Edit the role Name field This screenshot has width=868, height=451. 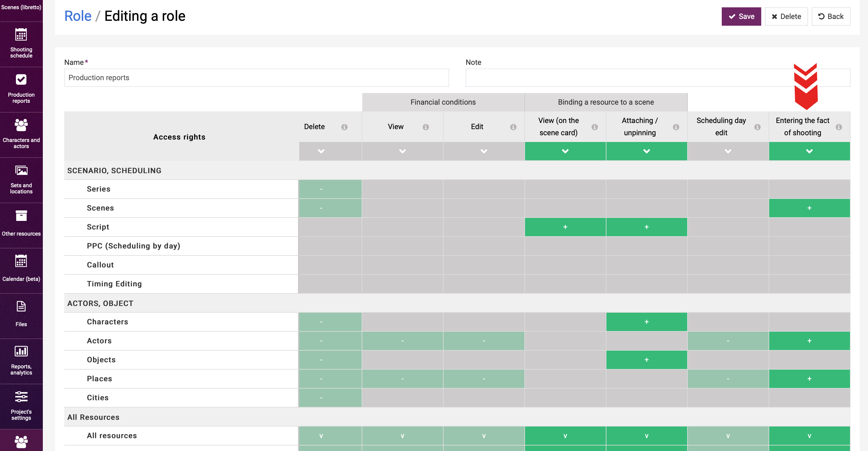[x=256, y=77]
